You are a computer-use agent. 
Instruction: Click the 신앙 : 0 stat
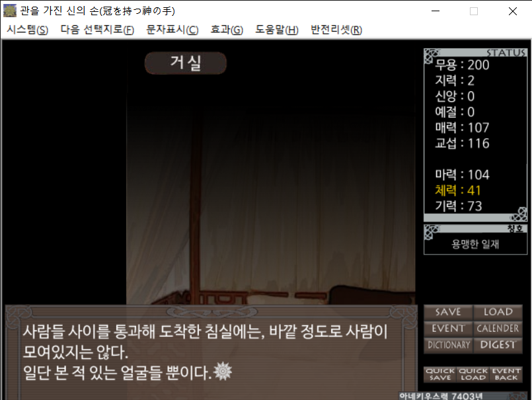[455, 96]
